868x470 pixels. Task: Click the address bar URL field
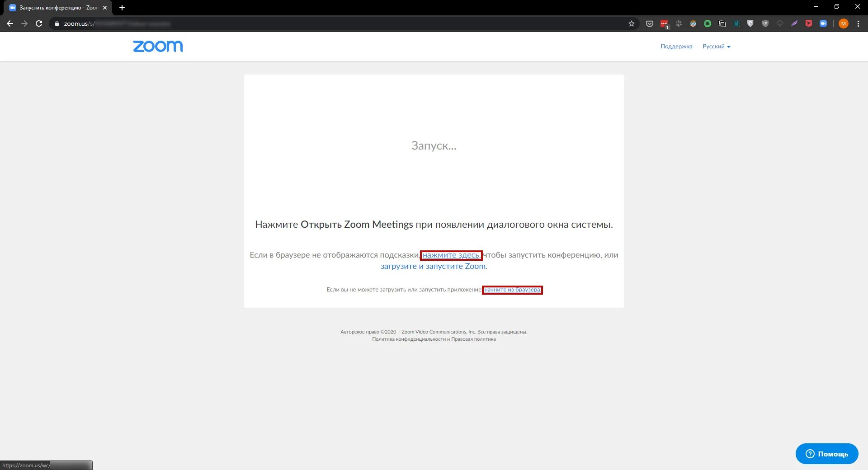pyautogui.click(x=344, y=23)
